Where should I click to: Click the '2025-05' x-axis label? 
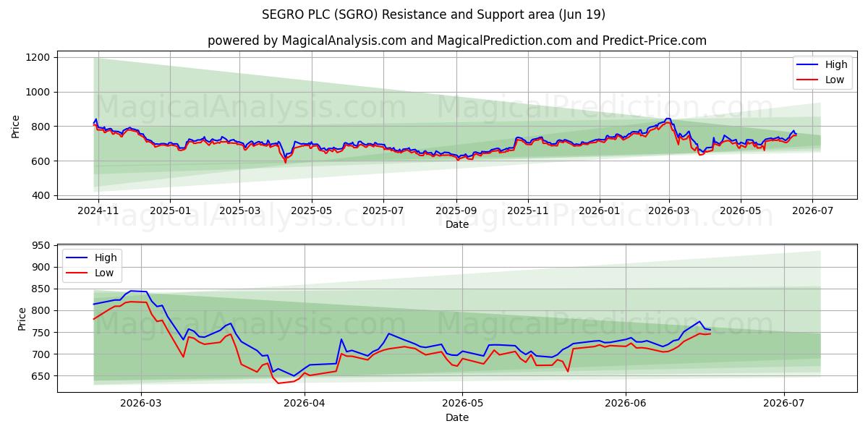click(x=311, y=210)
